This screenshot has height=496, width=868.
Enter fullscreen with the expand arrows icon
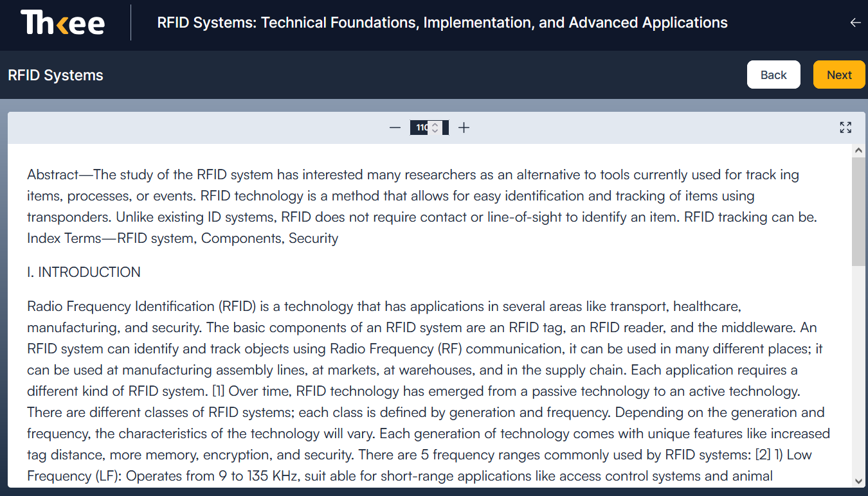point(845,128)
